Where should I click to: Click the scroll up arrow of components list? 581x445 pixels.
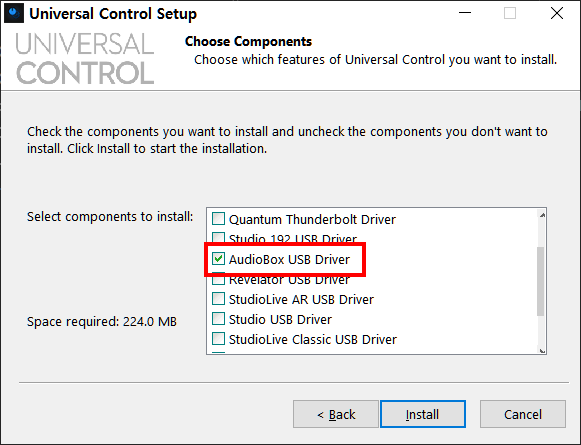[542, 215]
